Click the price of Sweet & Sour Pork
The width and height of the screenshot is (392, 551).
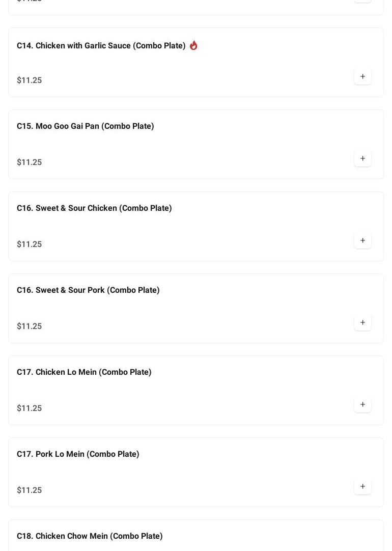30,326
